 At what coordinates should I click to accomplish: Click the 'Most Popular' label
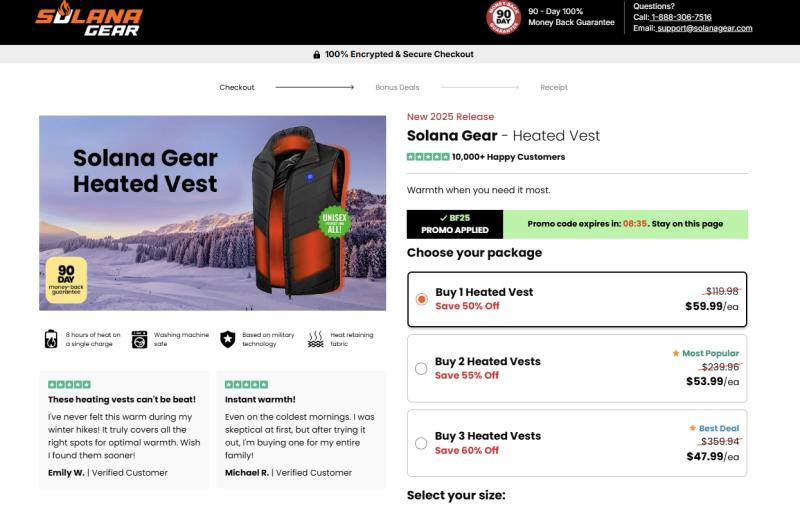tap(711, 353)
